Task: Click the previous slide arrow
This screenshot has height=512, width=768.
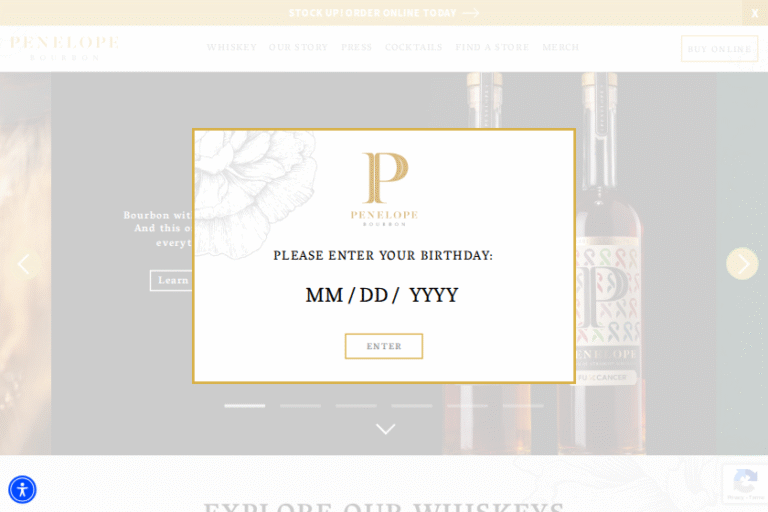Action: (x=24, y=264)
